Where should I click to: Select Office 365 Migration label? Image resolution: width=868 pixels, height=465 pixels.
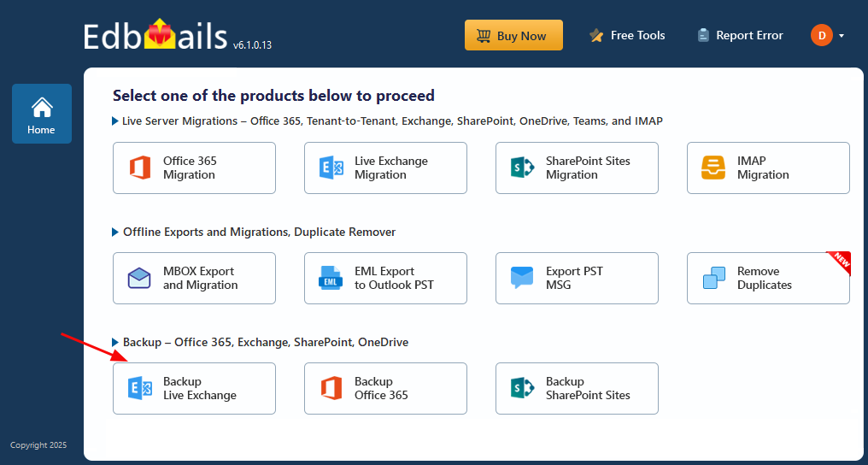click(x=190, y=168)
